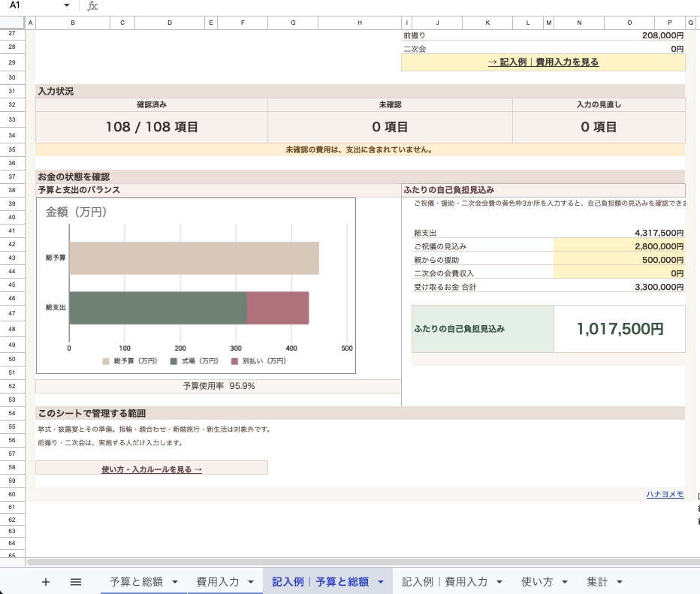The image size is (700, 594).
Task: Switch to the 記入例｜費用入力 sheet tab
Action: (x=445, y=581)
